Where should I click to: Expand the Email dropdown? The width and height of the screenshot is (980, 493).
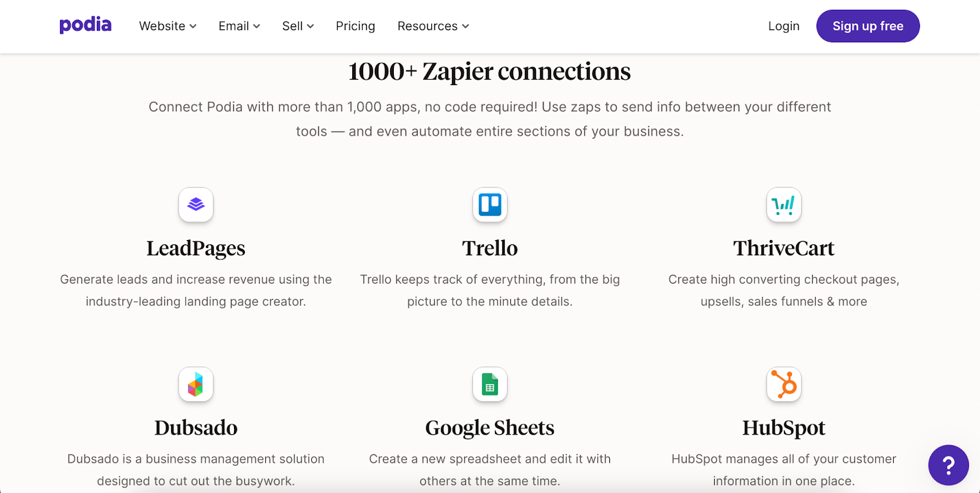tap(238, 26)
